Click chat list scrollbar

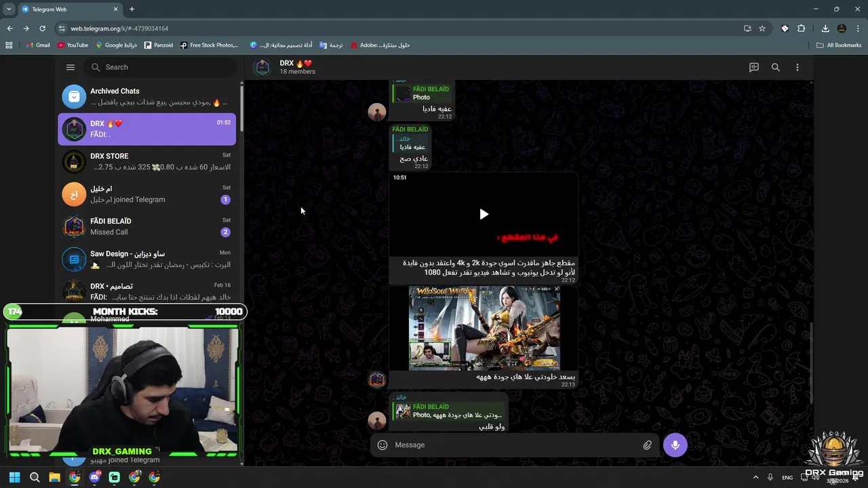tap(241, 108)
